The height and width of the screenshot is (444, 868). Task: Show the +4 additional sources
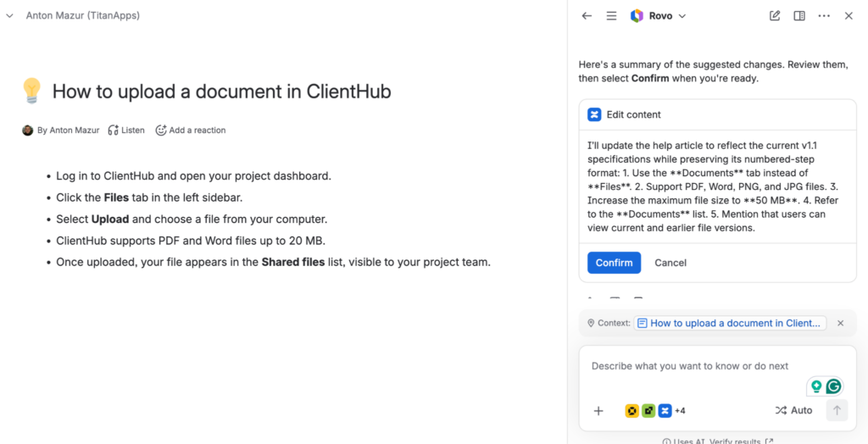click(680, 411)
